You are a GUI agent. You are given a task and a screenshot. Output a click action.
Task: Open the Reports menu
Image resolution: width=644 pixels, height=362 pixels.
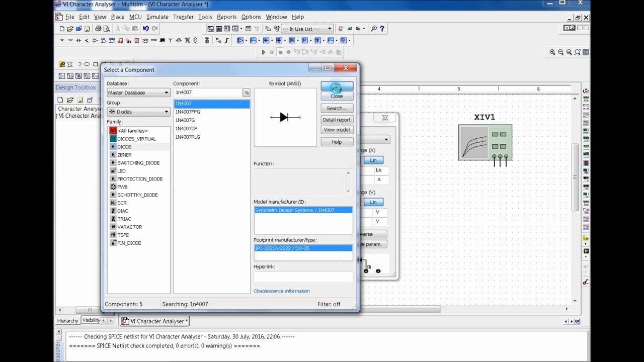(x=227, y=17)
